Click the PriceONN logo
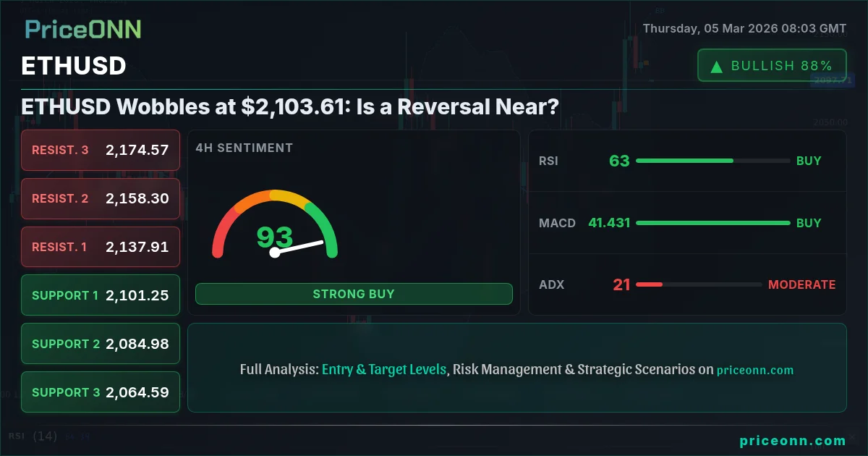Image resolution: width=868 pixels, height=456 pixels. 83,29
